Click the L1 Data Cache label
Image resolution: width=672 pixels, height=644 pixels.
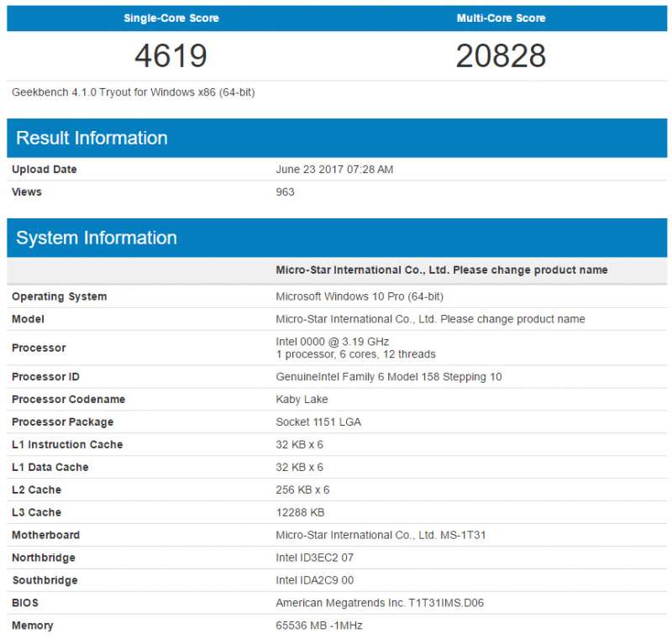(x=50, y=468)
